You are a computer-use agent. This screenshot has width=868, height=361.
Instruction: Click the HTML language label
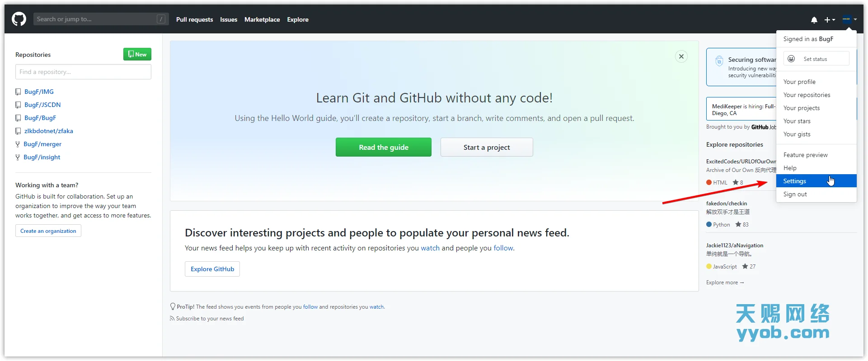(x=720, y=182)
